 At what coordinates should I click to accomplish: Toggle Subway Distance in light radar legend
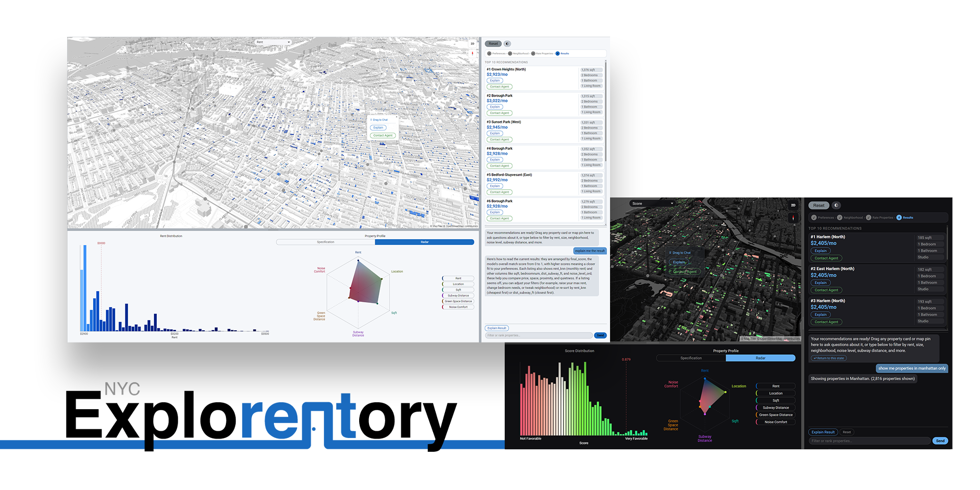click(458, 295)
